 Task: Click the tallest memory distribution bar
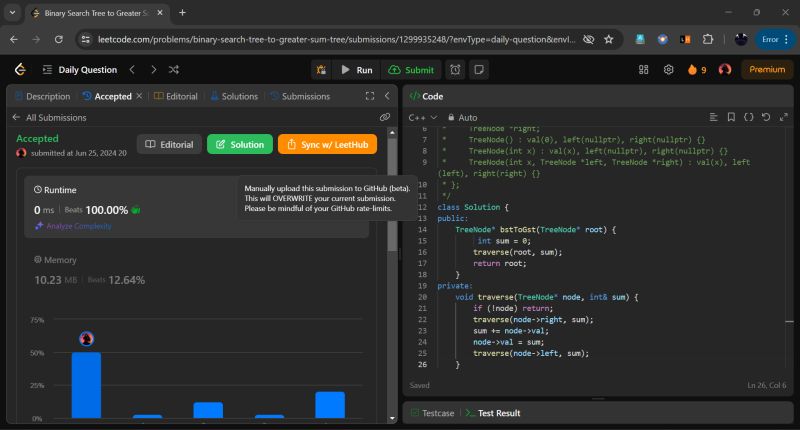pos(86,385)
